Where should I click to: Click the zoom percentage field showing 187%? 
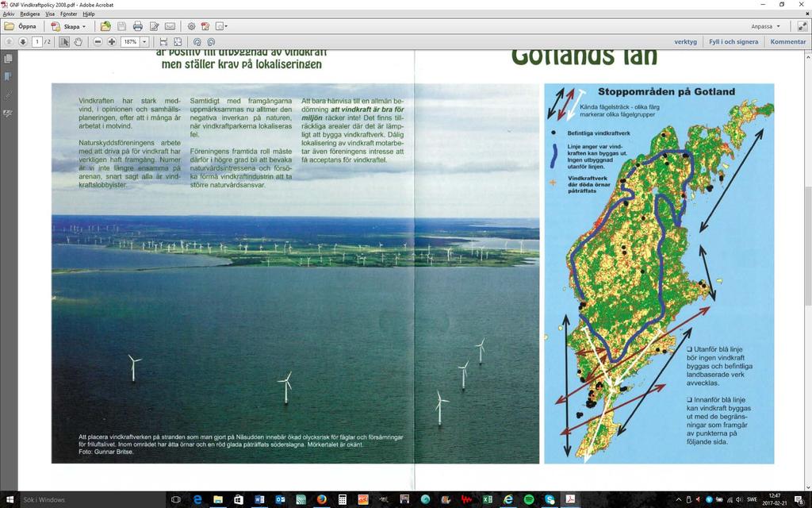(x=130, y=41)
